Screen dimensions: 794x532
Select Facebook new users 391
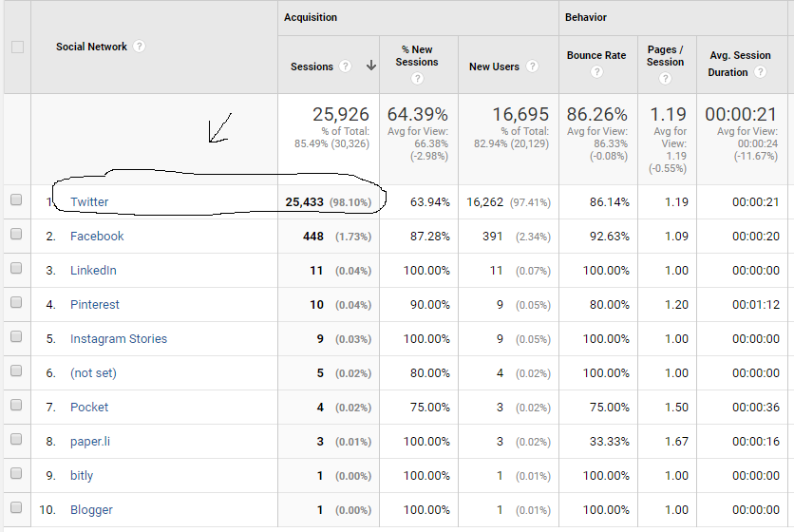pos(492,237)
